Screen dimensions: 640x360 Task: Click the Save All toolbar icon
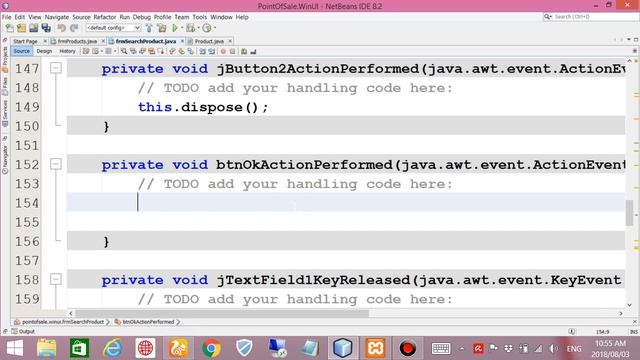(46, 28)
